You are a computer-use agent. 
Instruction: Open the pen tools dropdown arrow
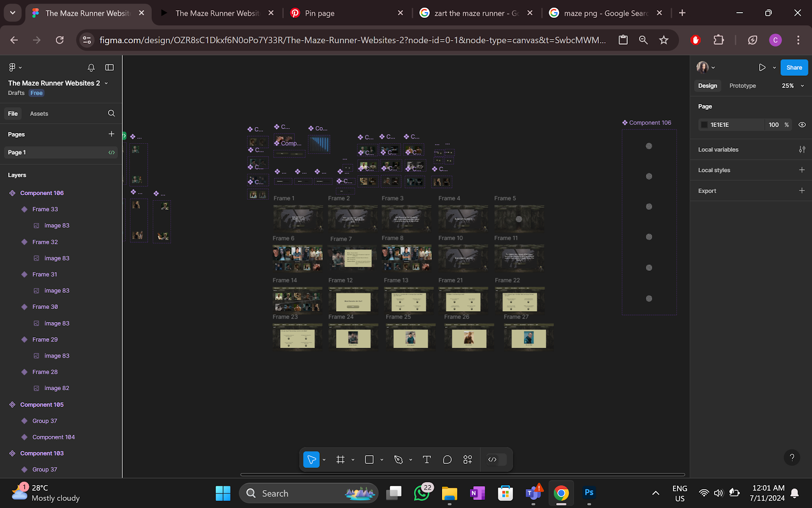tap(411, 460)
